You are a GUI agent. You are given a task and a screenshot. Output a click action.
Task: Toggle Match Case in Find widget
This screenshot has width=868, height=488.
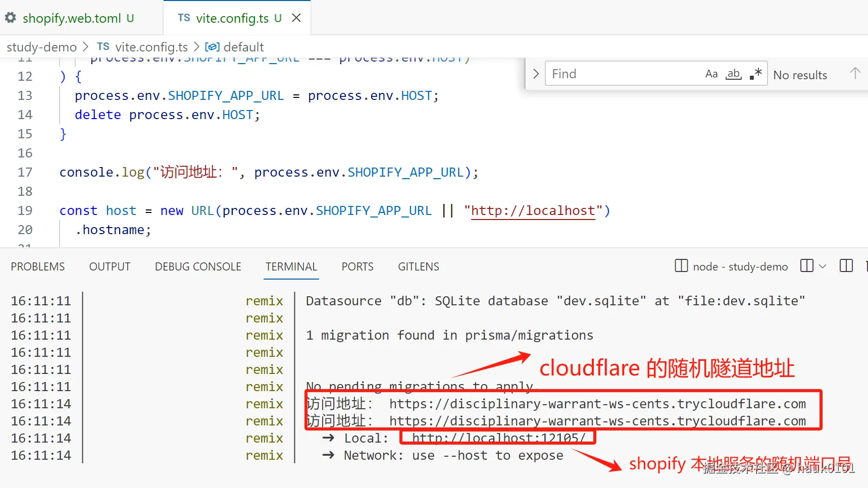[x=711, y=74]
